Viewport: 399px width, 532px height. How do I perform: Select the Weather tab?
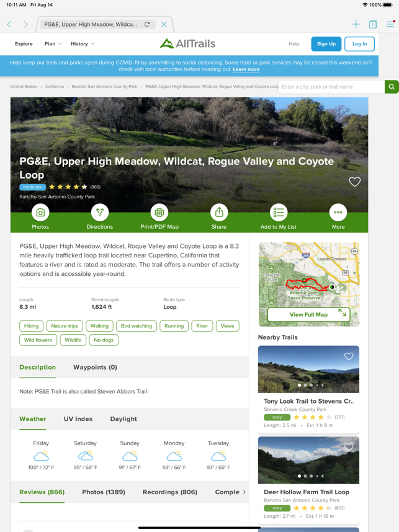(x=33, y=419)
